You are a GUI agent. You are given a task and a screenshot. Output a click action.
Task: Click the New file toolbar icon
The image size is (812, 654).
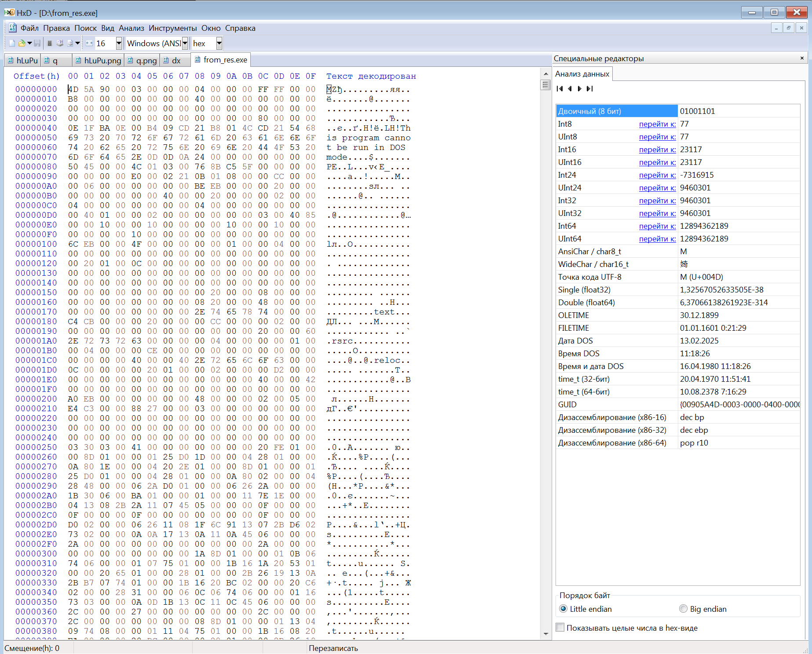point(12,43)
